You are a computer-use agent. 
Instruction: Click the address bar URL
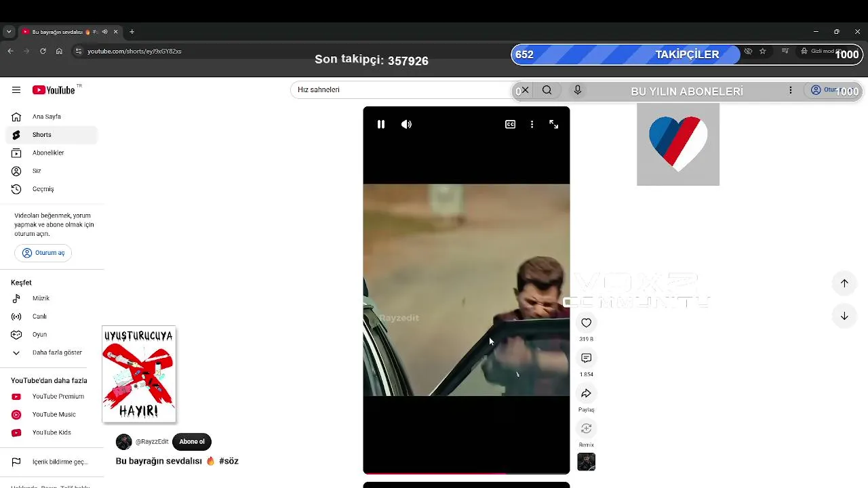(x=134, y=52)
